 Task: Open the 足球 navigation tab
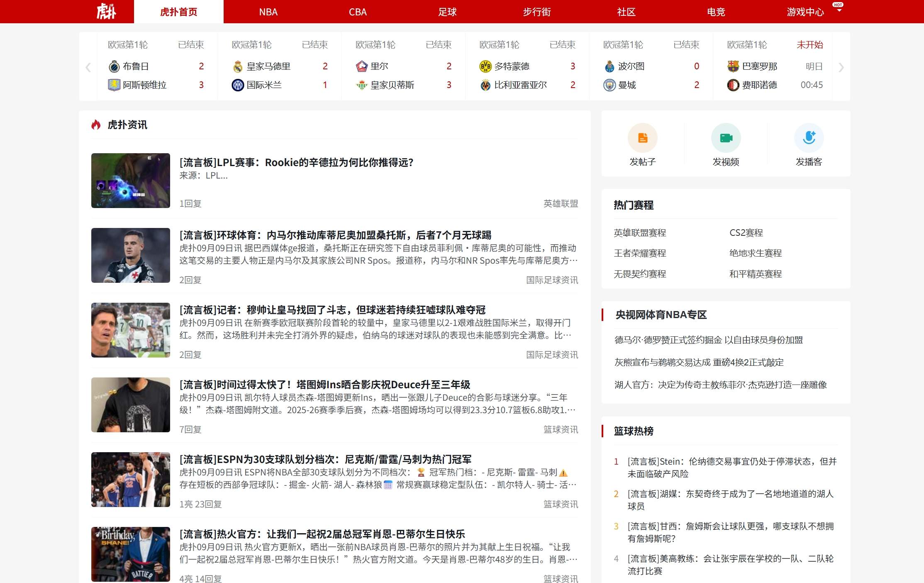tap(447, 12)
